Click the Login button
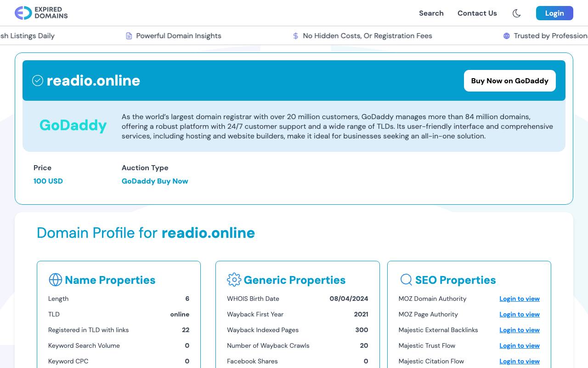Image resolution: width=588 pixels, height=368 pixels. pos(554,13)
